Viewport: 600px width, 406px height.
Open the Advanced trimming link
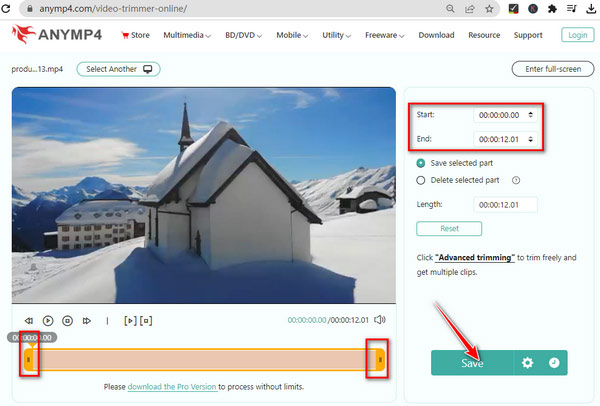475,258
